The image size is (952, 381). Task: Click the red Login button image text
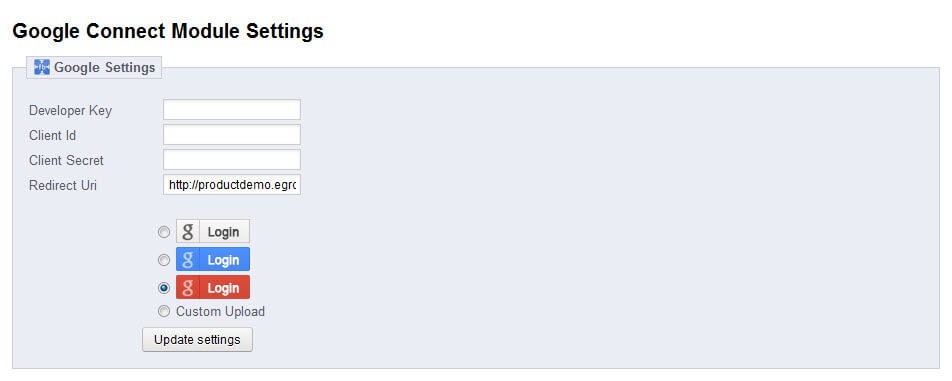click(x=223, y=288)
